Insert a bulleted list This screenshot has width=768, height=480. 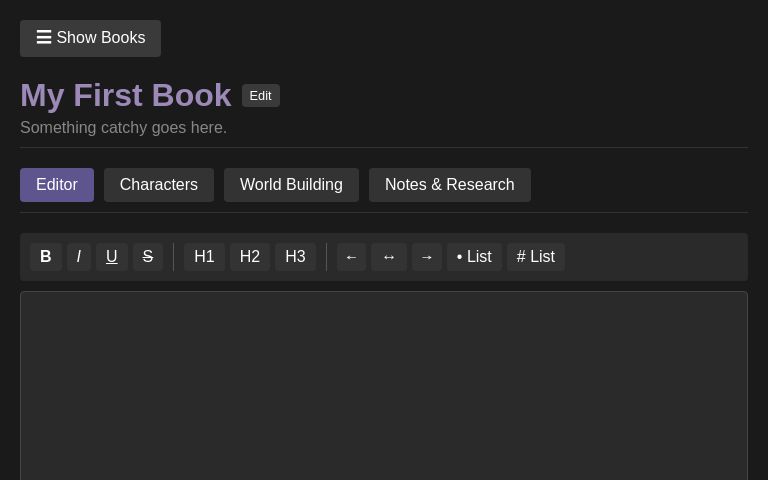click(474, 257)
